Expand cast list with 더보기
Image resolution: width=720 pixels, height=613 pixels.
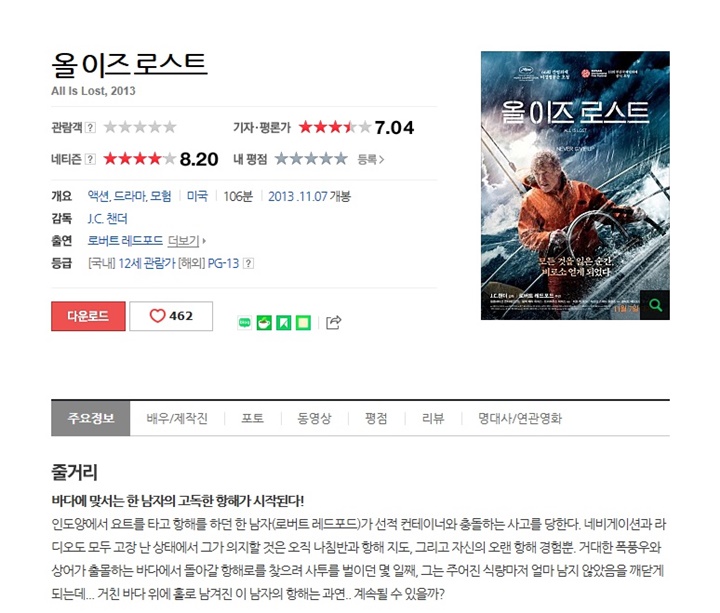[x=186, y=241]
